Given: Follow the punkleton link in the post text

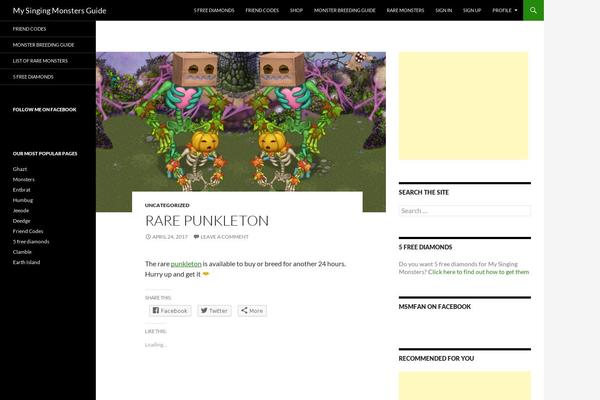Looking at the screenshot, I should coord(186,264).
